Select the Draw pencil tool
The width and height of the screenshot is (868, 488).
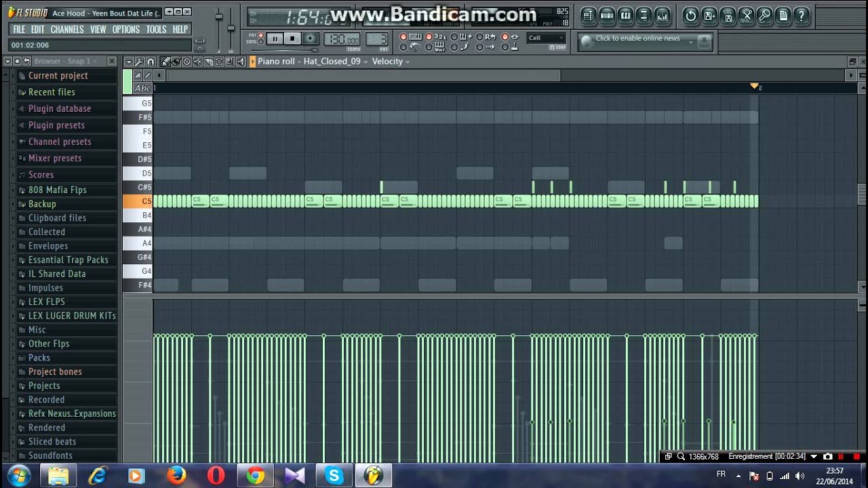coord(165,61)
